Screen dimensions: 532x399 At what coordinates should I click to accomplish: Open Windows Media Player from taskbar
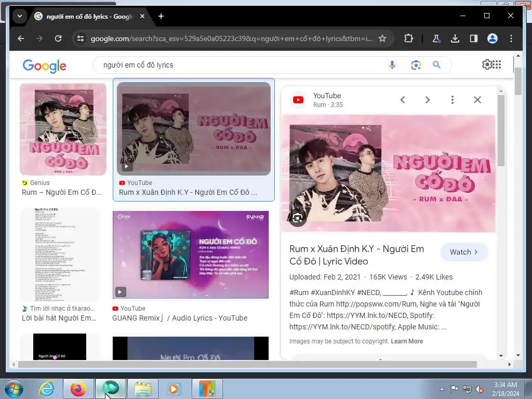(175, 389)
